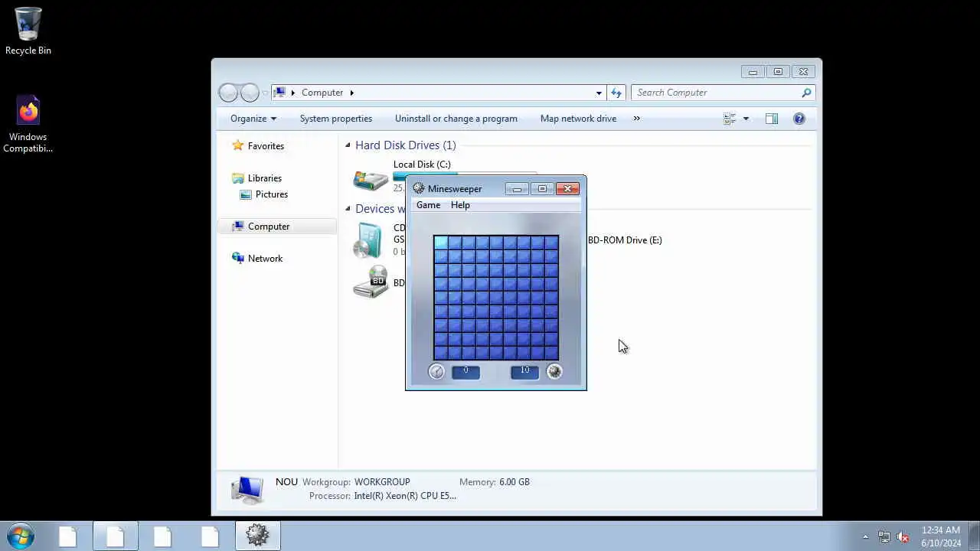
Task: Toggle the preview pane button
Action: click(x=772, y=119)
